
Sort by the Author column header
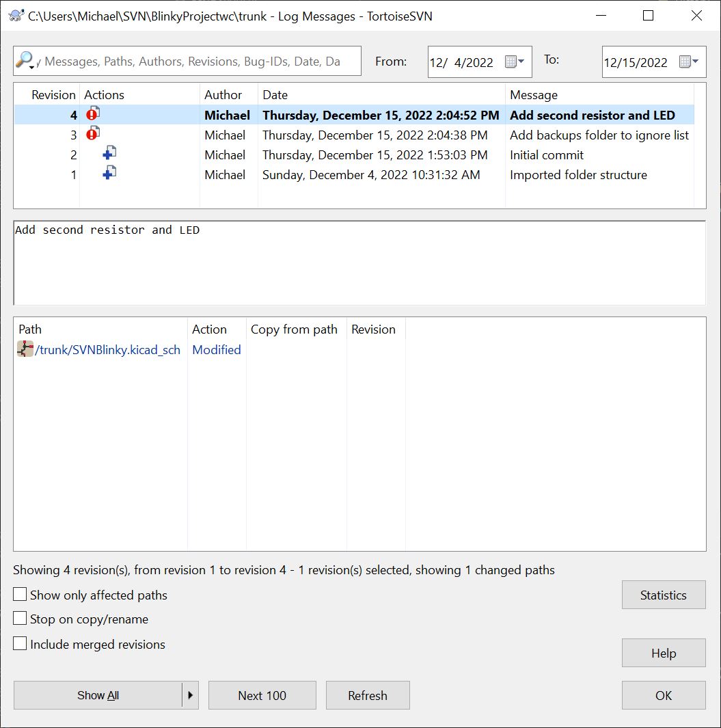(229, 95)
